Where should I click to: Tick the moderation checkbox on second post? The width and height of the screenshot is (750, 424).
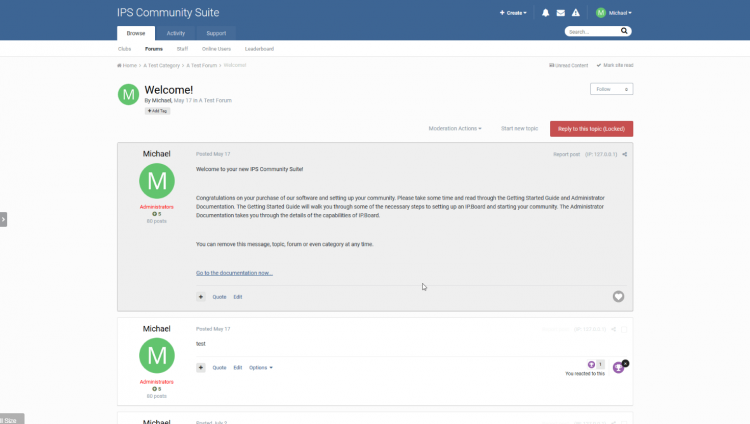coord(624,329)
